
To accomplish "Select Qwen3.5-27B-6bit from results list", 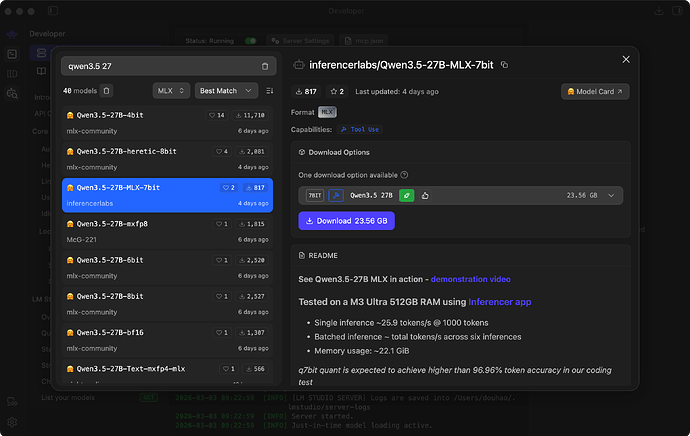I will tap(167, 267).
